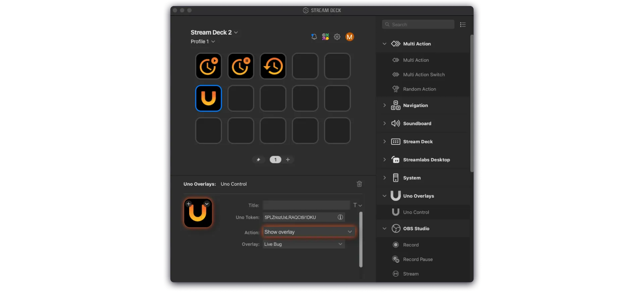The height and width of the screenshot is (292, 644).
Task: Click the large Uno key icon preview
Action: click(198, 213)
